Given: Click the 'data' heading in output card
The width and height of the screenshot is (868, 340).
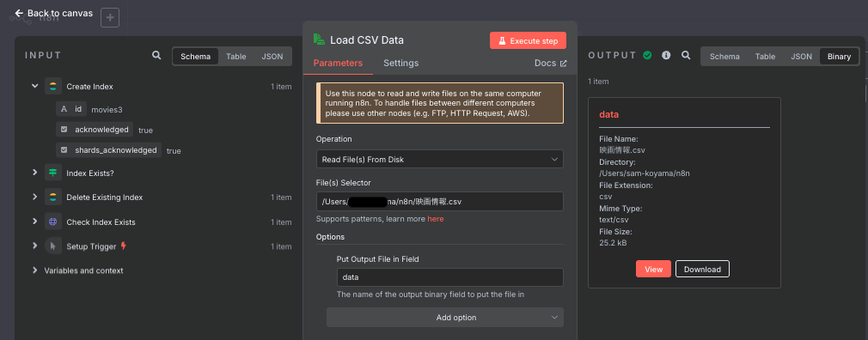Looking at the screenshot, I should [x=609, y=114].
